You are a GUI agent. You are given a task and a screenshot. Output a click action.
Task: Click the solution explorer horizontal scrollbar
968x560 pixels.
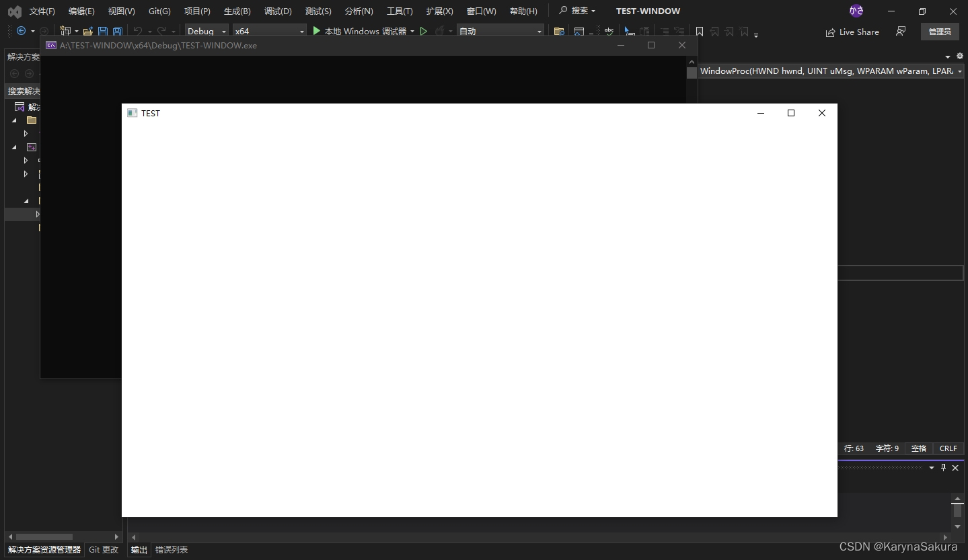coord(44,537)
